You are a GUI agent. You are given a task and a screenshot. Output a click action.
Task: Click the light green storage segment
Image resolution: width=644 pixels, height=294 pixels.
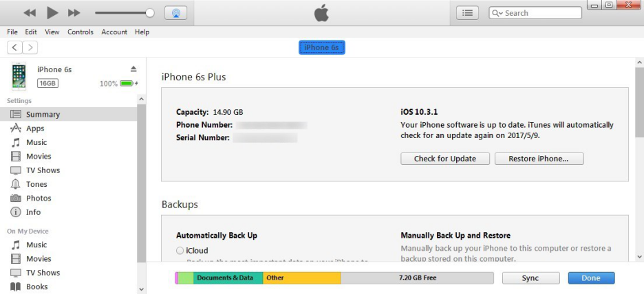tap(186, 278)
